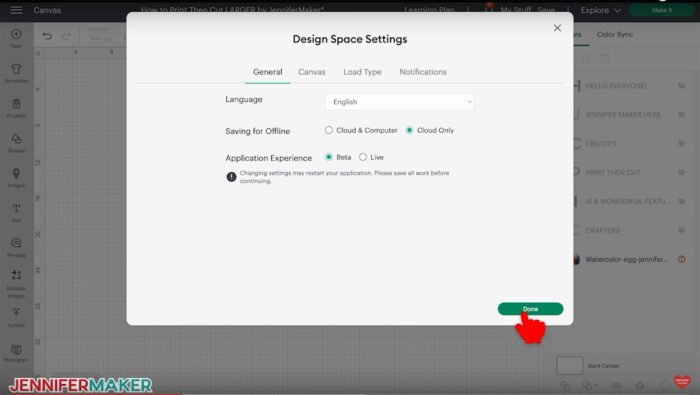
Task: Open the Language dropdown
Action: click(x=400, y=102)
